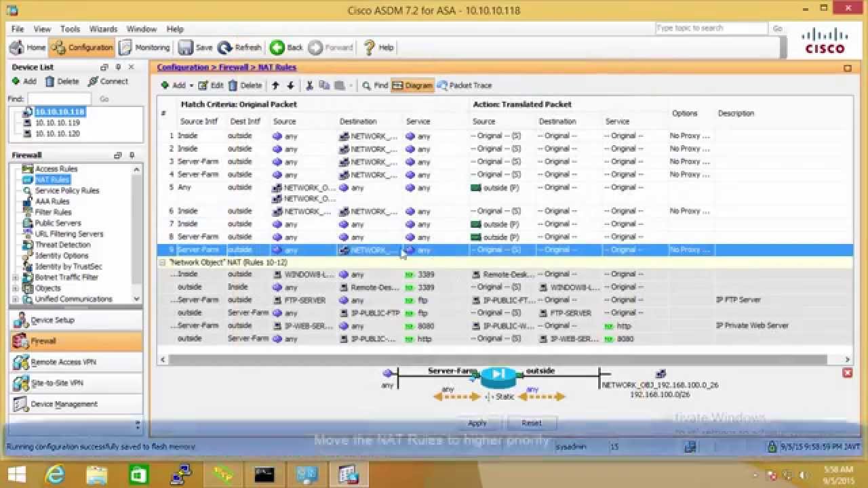Viewport: 868px width, 488px height.
Task: Go to the Home view
Action: [x=28, y=47]
